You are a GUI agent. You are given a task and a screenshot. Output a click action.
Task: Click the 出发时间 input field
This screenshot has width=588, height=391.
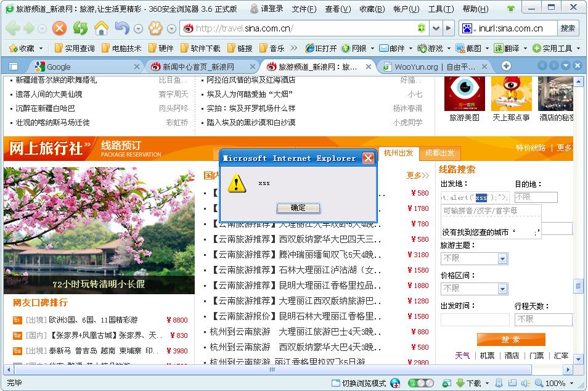475,319
